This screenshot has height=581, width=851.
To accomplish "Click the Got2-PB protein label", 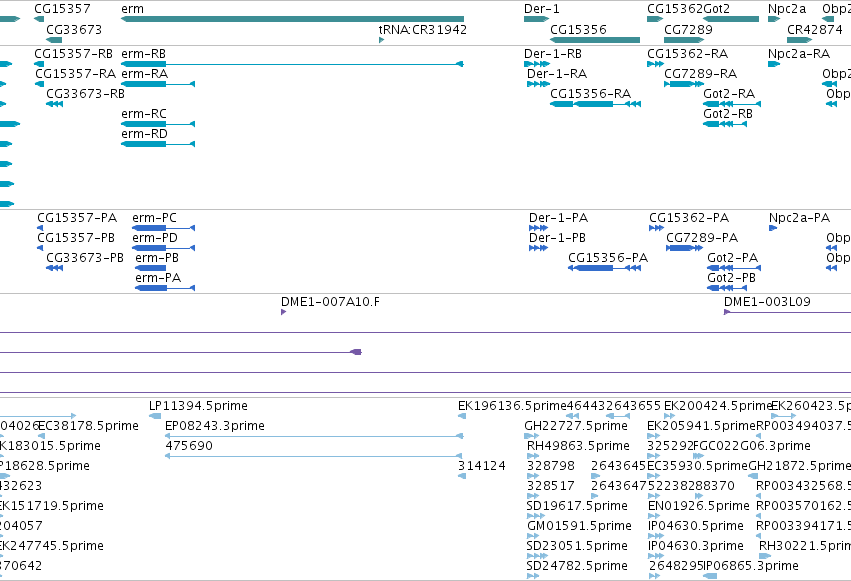I will click(731, 278).
